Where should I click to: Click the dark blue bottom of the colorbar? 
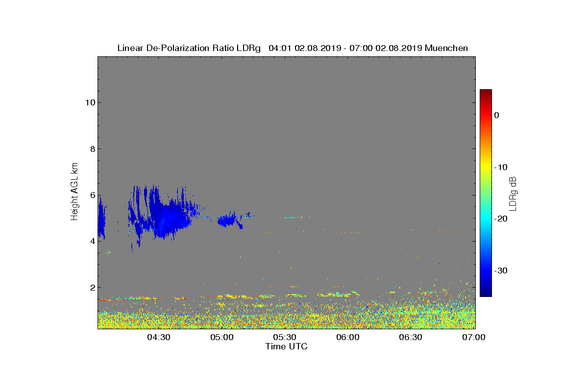click(486, 293)
